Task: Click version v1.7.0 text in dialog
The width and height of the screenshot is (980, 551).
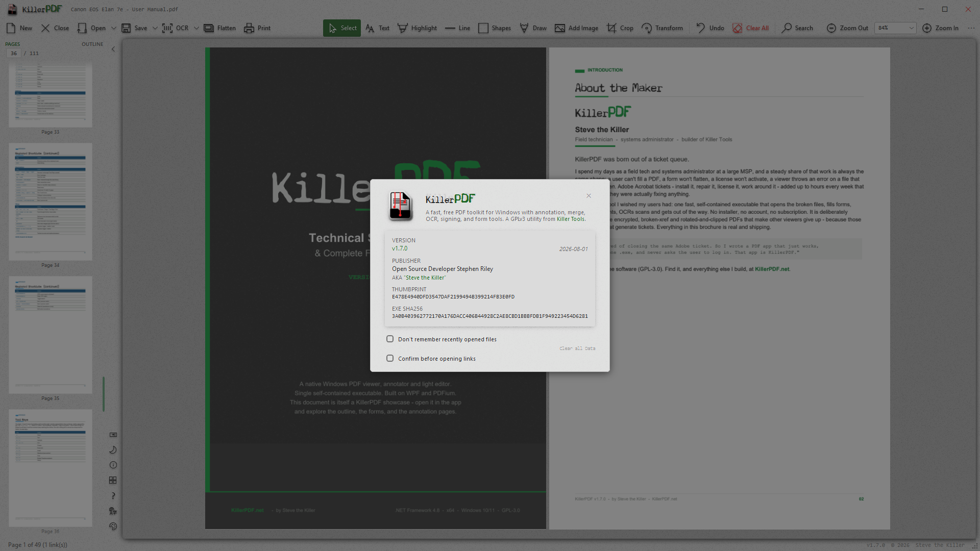Action: point(400,248)
